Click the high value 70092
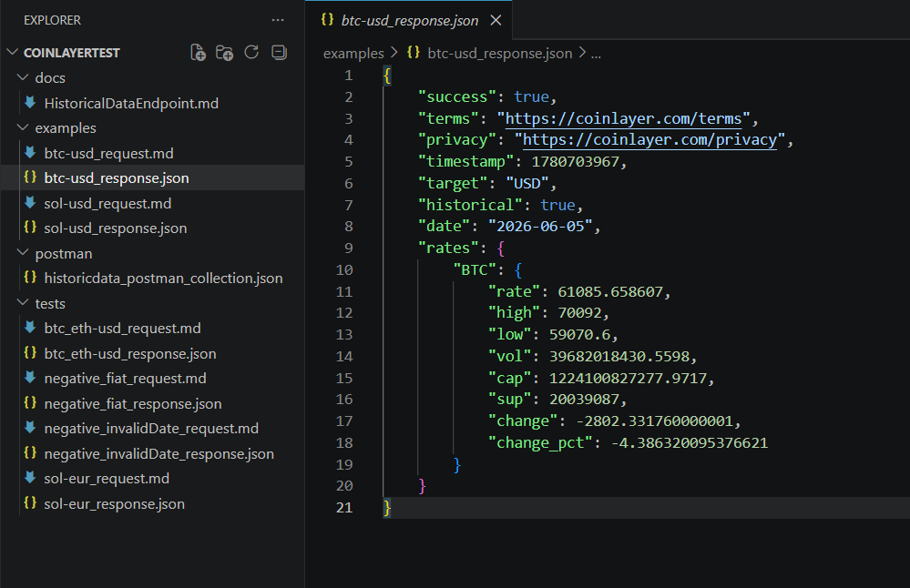The height and width of the screenshot is (588, 910). click(x=579, y=313)
